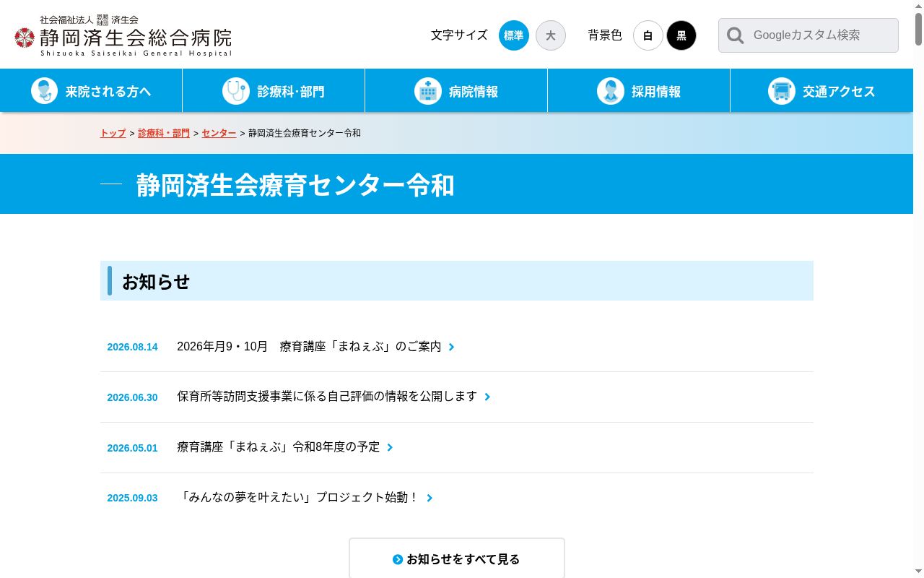Focus the Googleカスタム検索 search field

coord(808,35)
